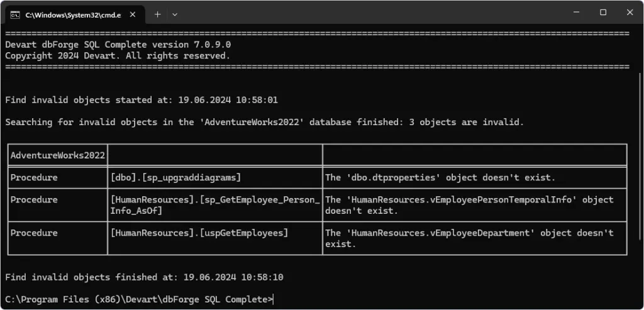The image size is (644, 310).
Task: Open a new terminal tab
Action: [157, 14]
